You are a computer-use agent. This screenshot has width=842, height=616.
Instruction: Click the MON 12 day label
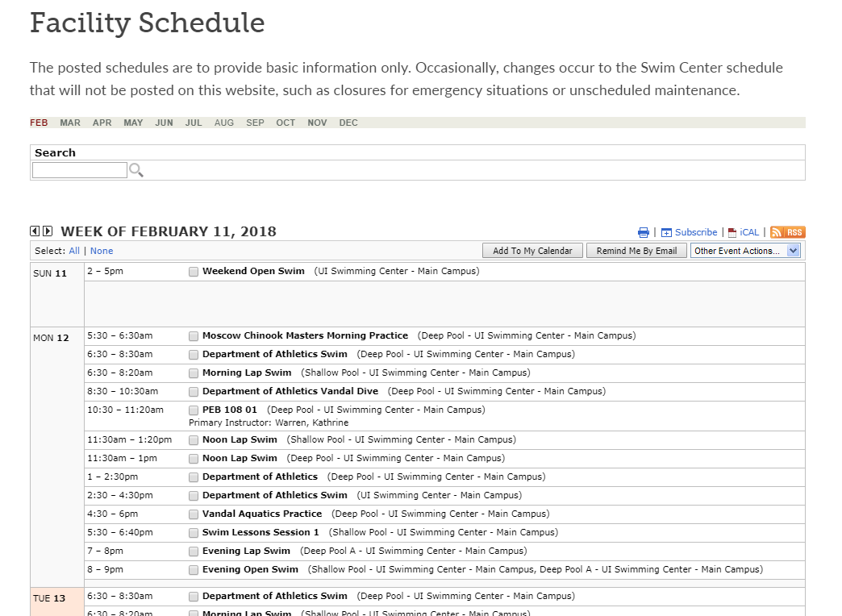(51, 338)
